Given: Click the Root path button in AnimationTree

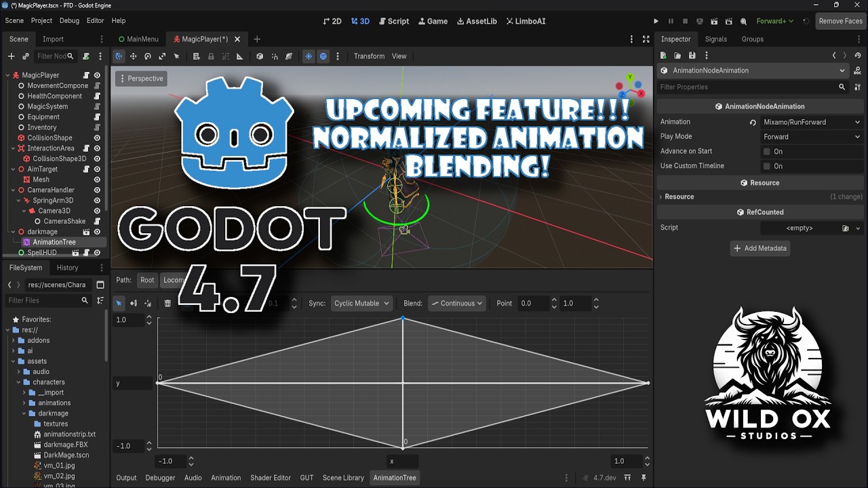Looking at the screenshot, I should (147, 280).
